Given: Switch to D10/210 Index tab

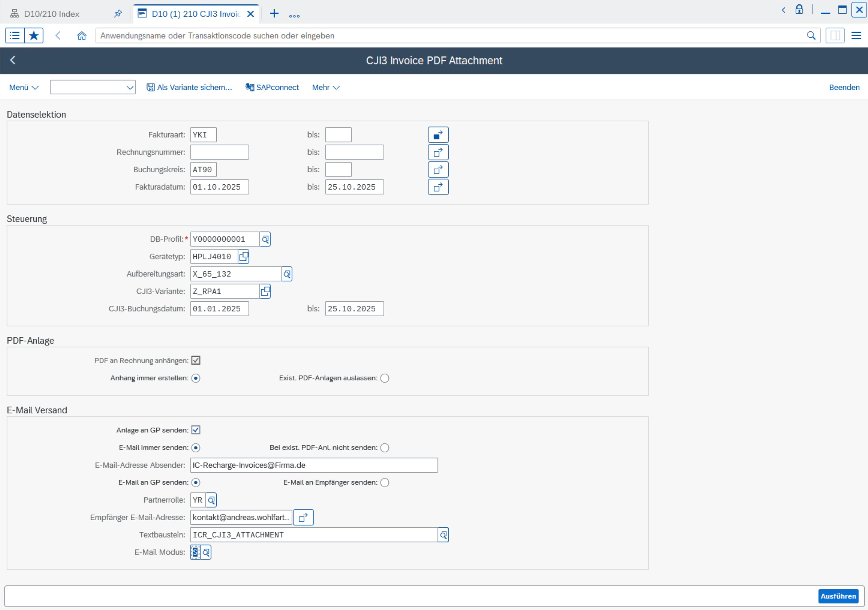Looking at the screenshot, I should 52,14.
